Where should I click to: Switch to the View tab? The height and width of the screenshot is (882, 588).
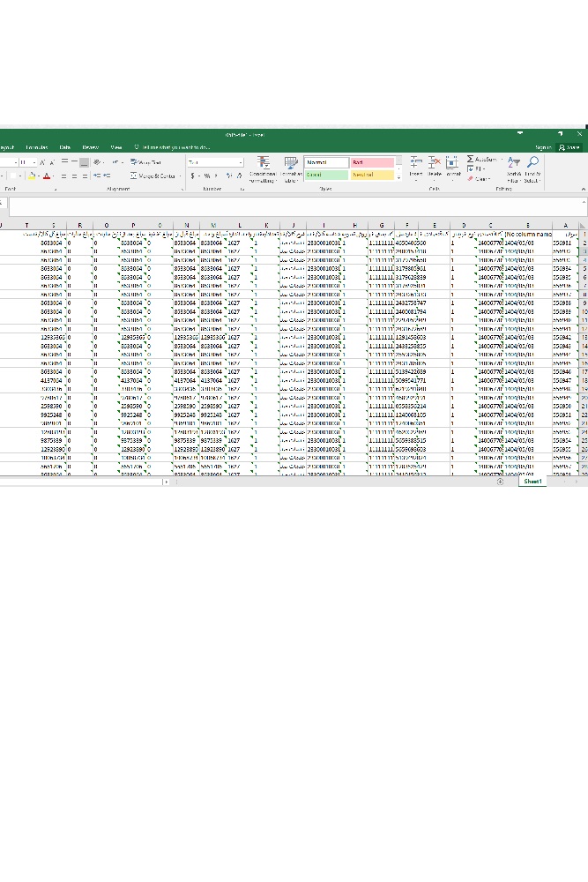(x=116, y=147)
